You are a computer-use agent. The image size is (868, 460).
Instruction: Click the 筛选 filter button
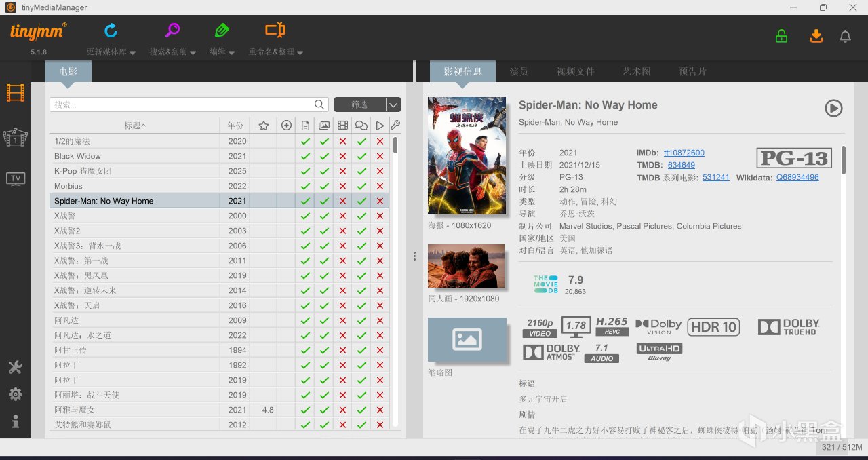tap(359, 104)
